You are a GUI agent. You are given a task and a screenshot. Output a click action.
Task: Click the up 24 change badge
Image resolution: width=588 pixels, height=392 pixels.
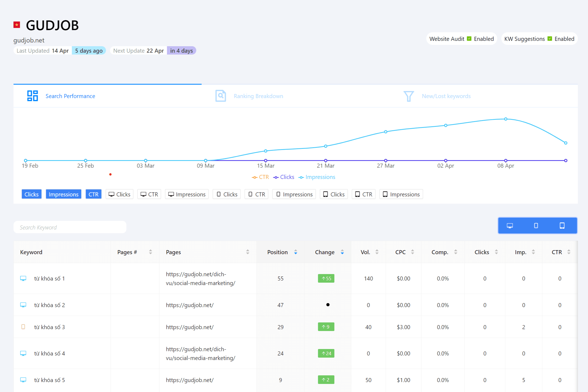[x=326, y=353]
